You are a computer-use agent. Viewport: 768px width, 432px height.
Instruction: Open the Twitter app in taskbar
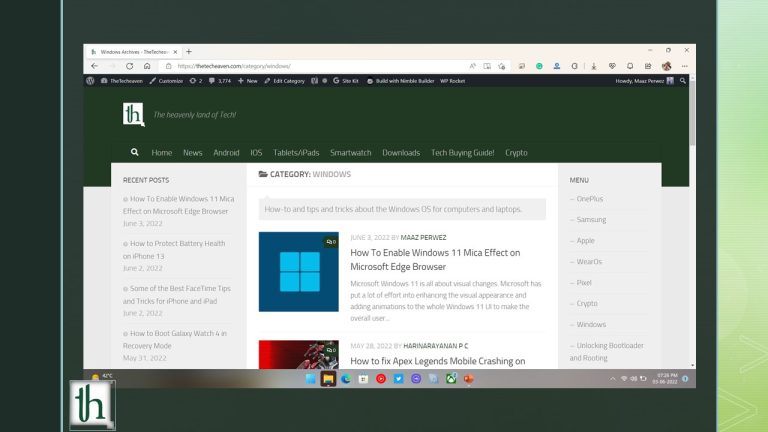tap(398, 379)
